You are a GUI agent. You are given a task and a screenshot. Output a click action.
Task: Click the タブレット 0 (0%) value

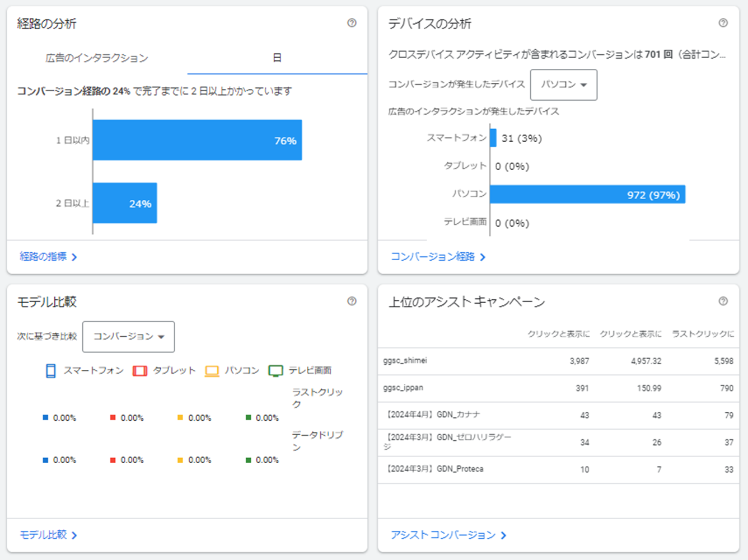coord(512,166)
